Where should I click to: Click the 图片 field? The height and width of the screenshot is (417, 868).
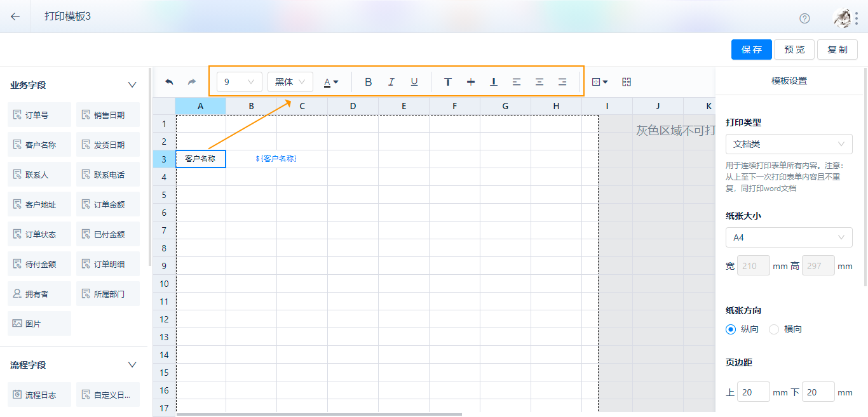coord(39,324)
